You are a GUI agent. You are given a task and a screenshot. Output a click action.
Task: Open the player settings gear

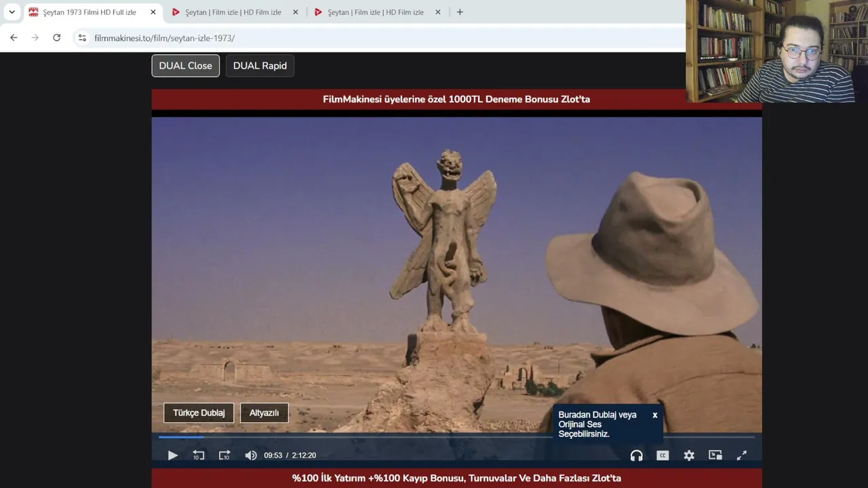[689, 455]
